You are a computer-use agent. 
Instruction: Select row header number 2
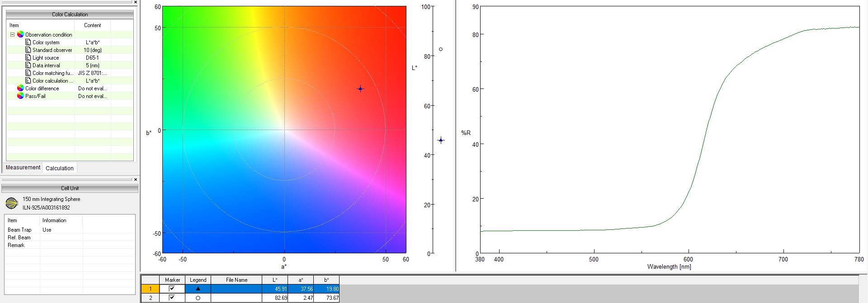click(x=151, y=298)
